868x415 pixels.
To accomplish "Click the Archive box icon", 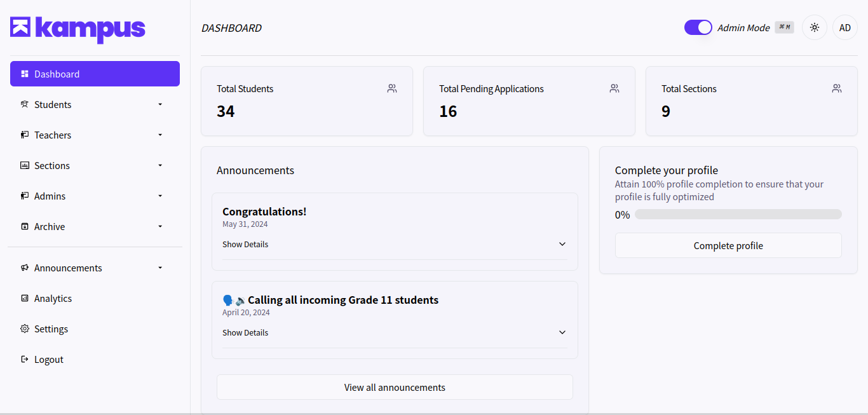I will tap(25, 226).
